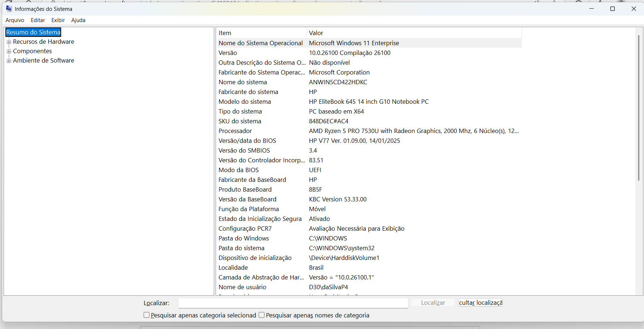
Task: Select Tipo do sistema row
Action: (369, 111)
